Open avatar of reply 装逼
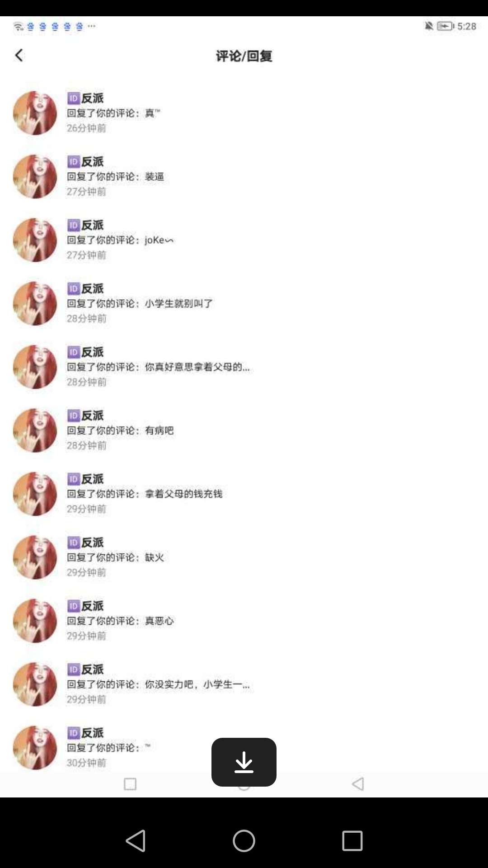This screenshot has width=488, height=868. tap(35, 176)
